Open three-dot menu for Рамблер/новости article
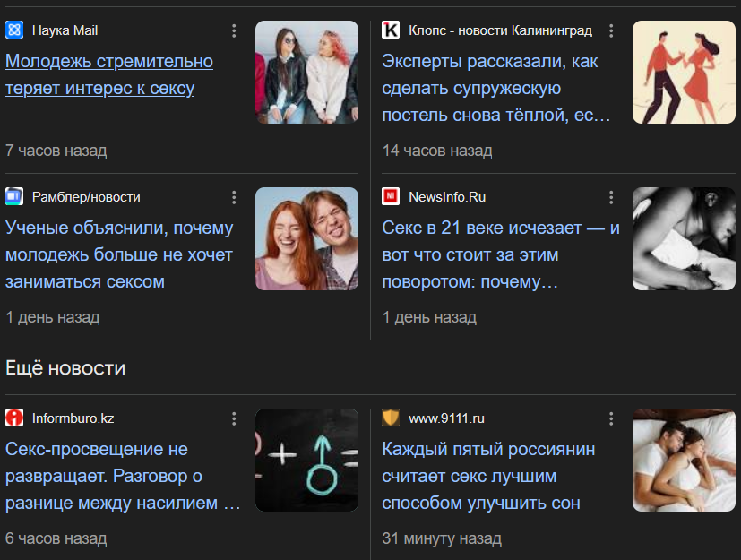 [x=234, y=197]
